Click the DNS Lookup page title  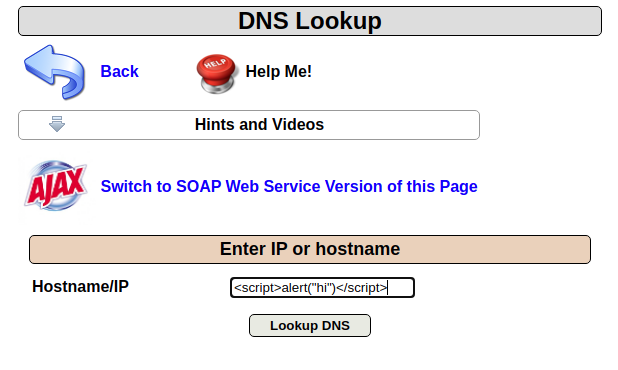310,21
